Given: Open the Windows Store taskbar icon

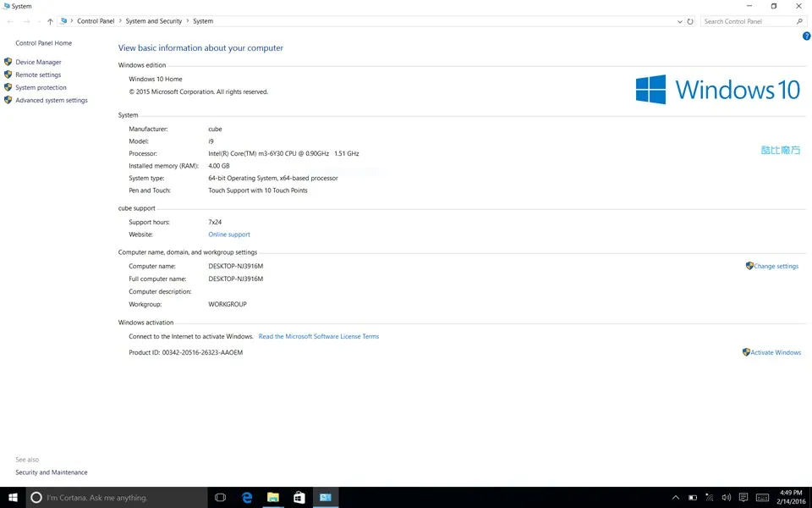Looking at the screenshot, I should [x=299, y=498].
